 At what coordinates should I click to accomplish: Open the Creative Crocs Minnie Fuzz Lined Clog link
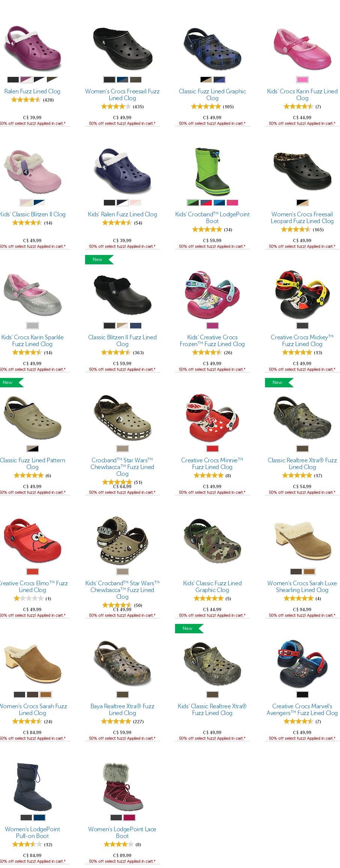click(x=212, y=463)
